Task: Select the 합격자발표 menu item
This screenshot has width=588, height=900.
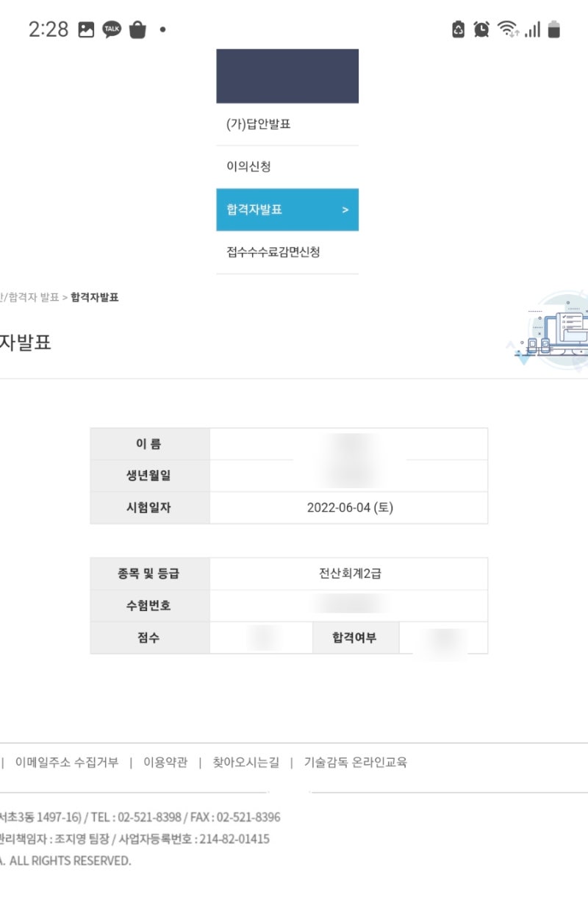Action: (287, 210)
